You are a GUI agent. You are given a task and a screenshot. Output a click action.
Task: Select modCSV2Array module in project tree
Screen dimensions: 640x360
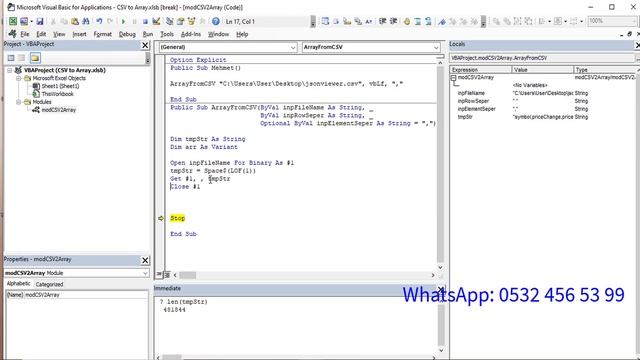59,110
